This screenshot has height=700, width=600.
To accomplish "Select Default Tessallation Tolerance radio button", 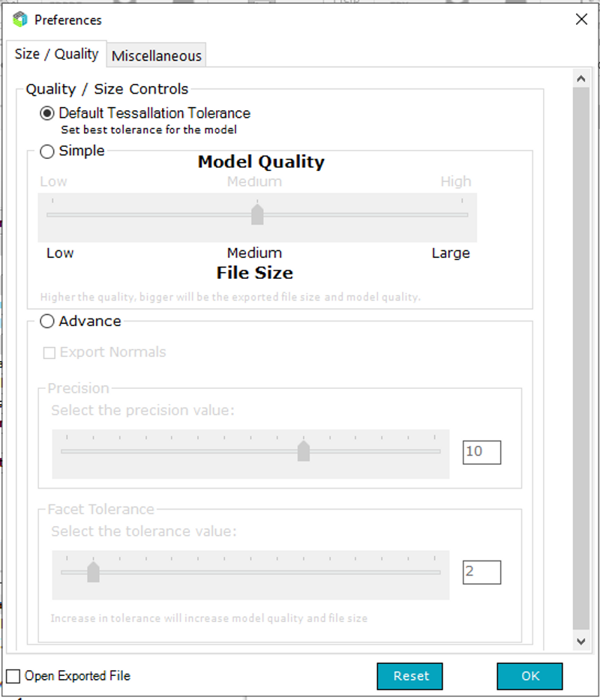I will 47,113.
